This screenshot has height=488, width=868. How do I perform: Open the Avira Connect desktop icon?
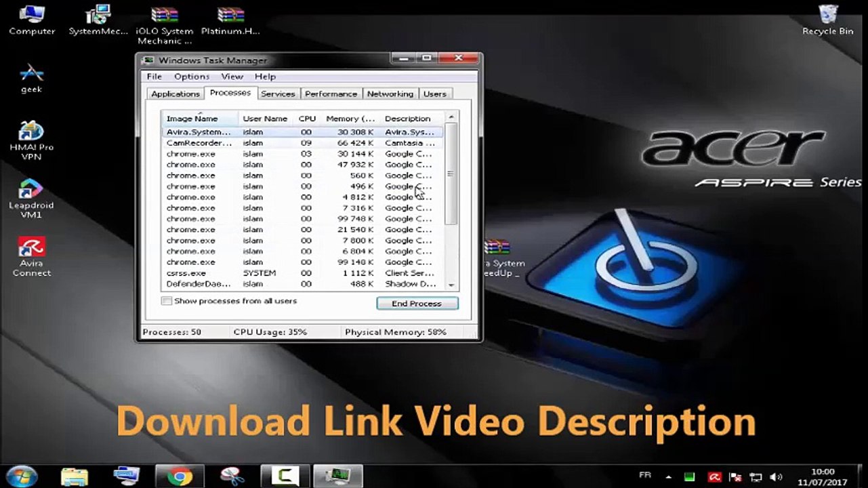click(31, 257)
